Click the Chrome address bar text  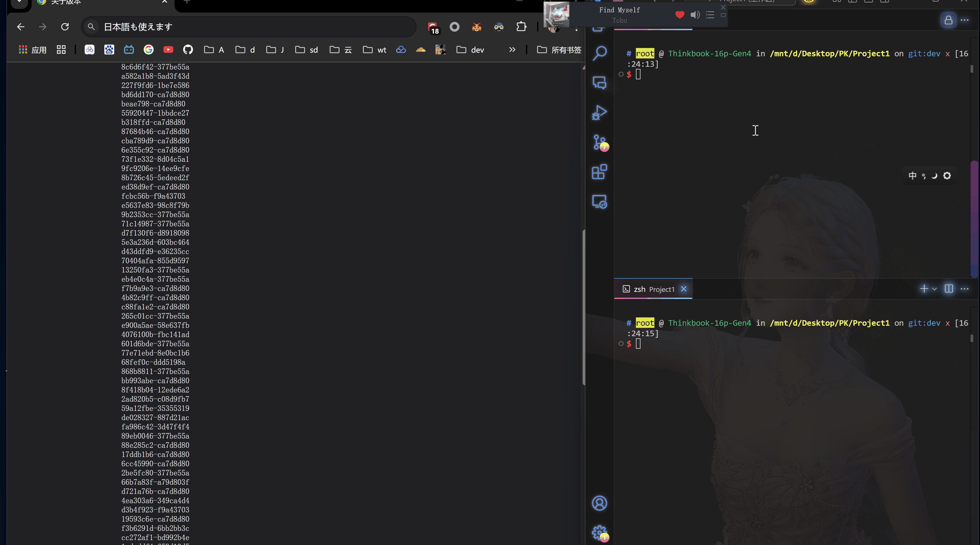tap(138, 27)
